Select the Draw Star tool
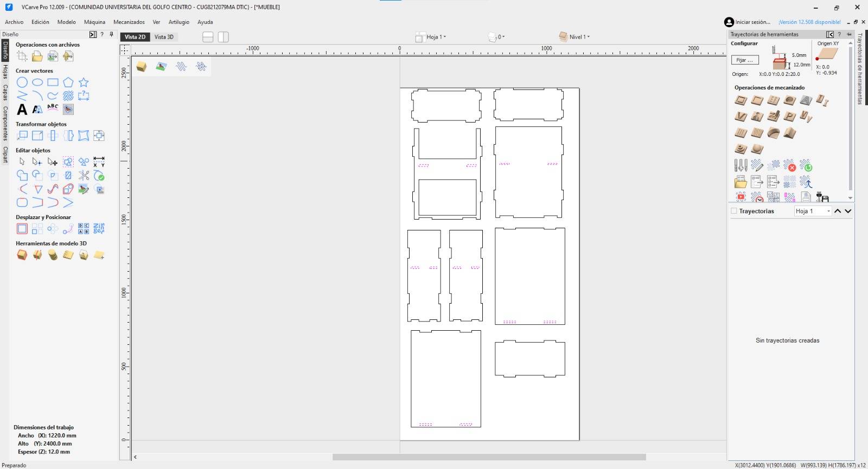Screen dimensions: 868x469 click(84, 82)
